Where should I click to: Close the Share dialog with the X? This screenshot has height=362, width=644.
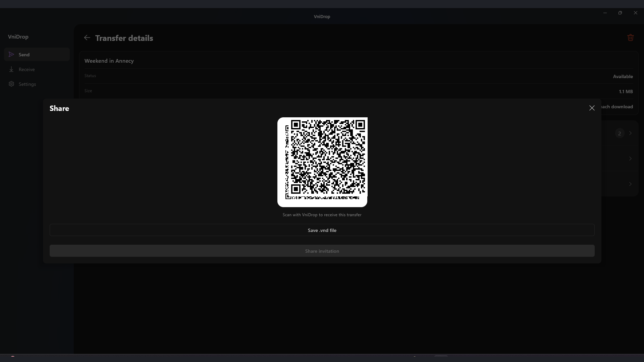coord(592,108)
